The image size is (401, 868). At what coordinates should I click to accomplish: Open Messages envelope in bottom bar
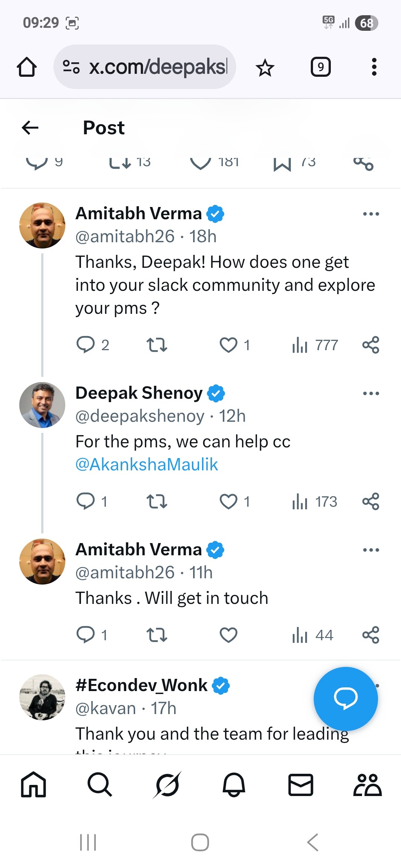pyautogui.click(x=300, y=785)
